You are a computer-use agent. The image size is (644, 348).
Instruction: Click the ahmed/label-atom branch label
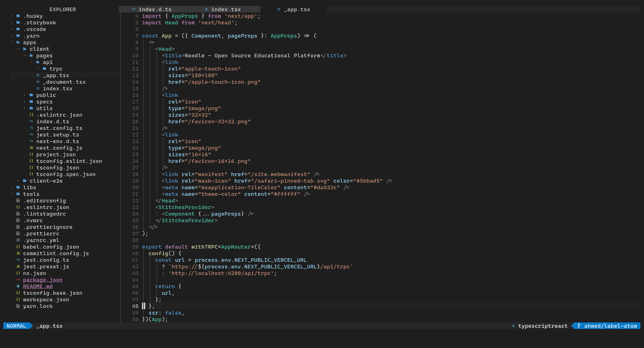(610, 326)
